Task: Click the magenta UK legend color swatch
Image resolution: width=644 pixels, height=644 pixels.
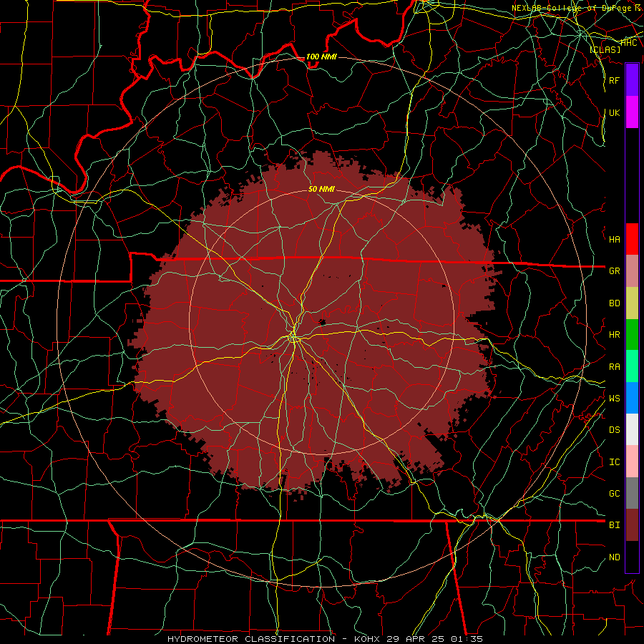Action: pos(632,112)
